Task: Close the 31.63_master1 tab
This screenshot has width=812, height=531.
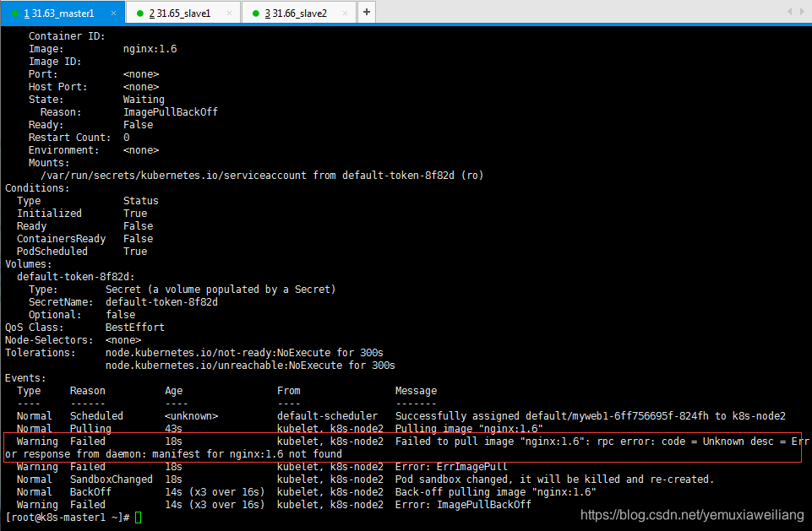Action: click(113, 14)
